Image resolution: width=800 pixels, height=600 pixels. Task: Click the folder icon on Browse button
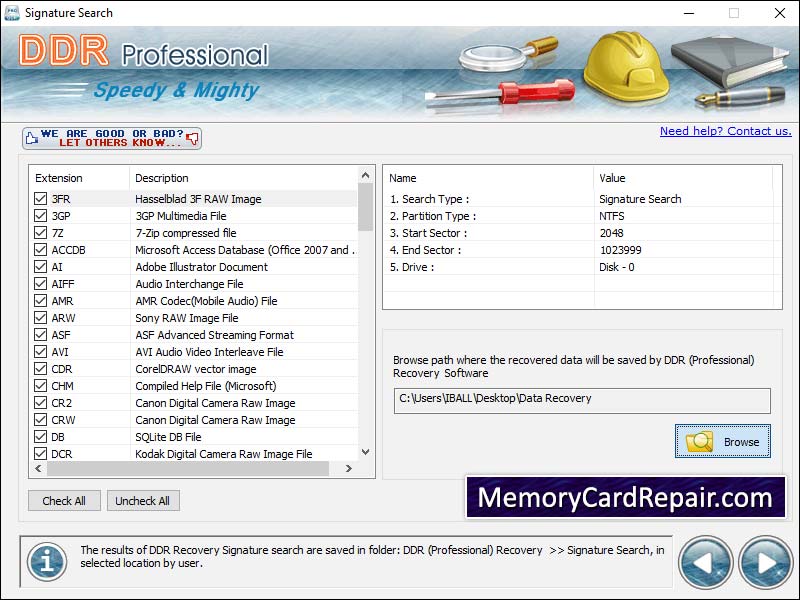(x=702, y=441)
